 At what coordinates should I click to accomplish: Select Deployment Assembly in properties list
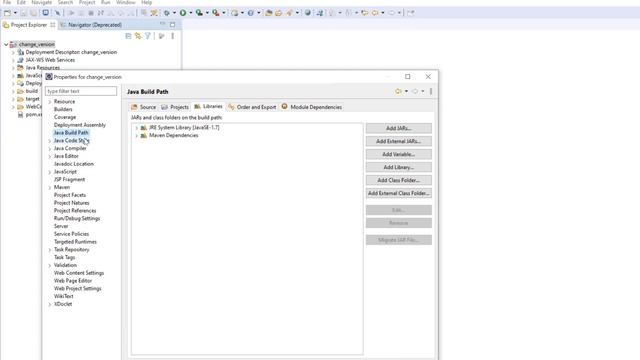tap(80, 125)
